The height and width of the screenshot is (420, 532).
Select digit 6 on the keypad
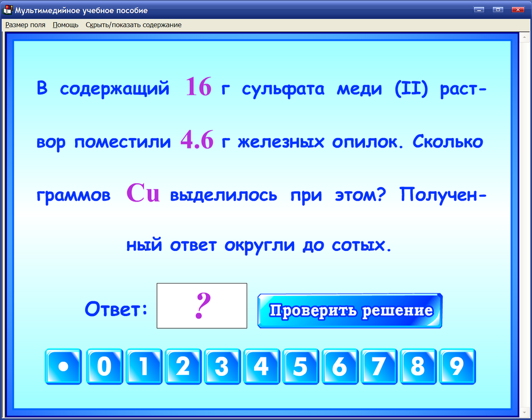[339, 366]
